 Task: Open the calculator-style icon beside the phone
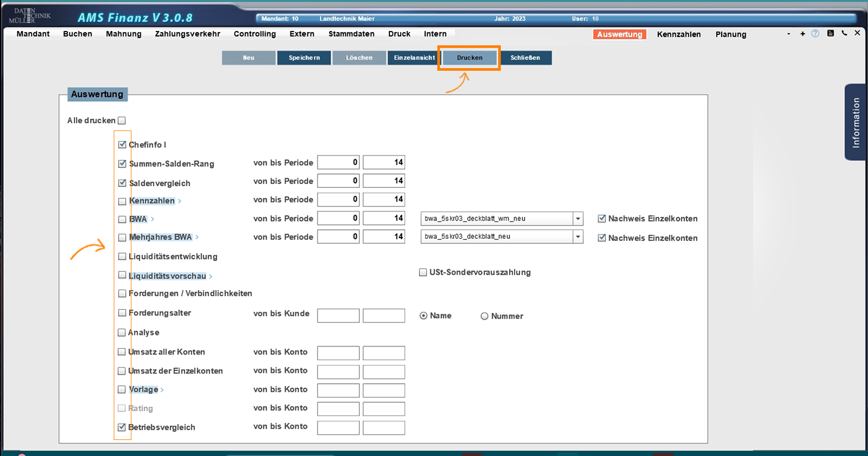pyautogui.click(x=830, y=34)
